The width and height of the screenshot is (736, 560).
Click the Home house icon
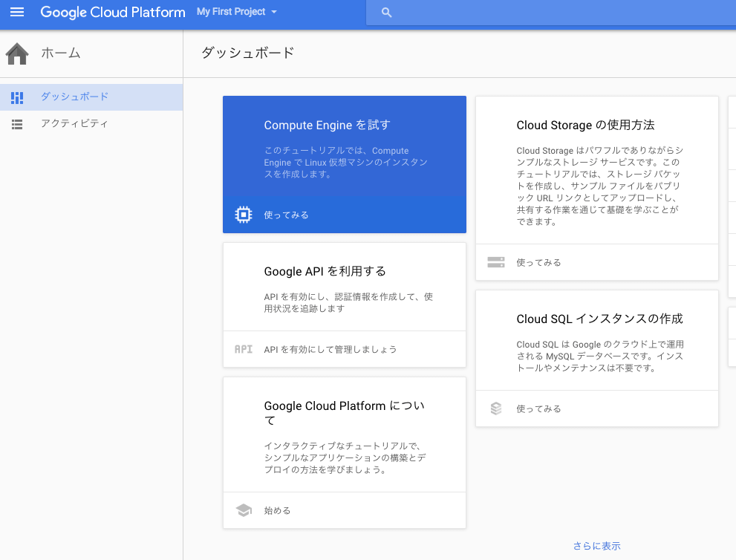17,53
